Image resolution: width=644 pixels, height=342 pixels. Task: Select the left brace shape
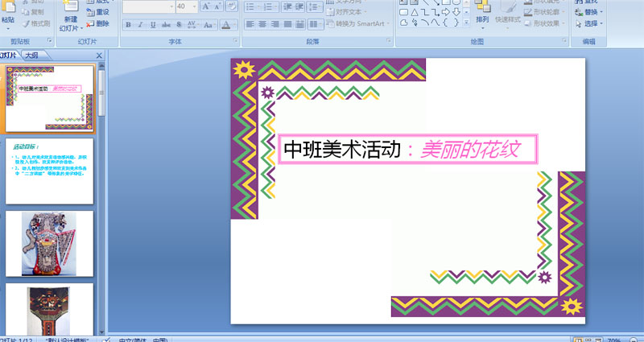point(446,23)
